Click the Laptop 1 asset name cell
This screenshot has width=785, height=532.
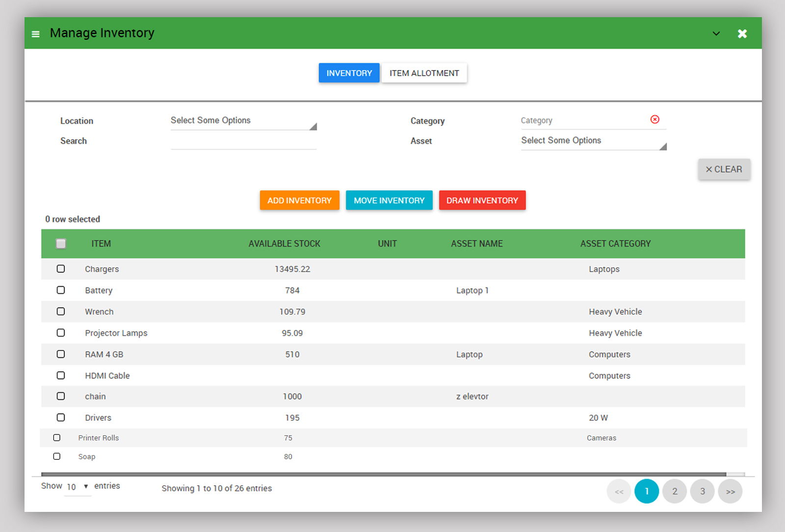(472, 290)
